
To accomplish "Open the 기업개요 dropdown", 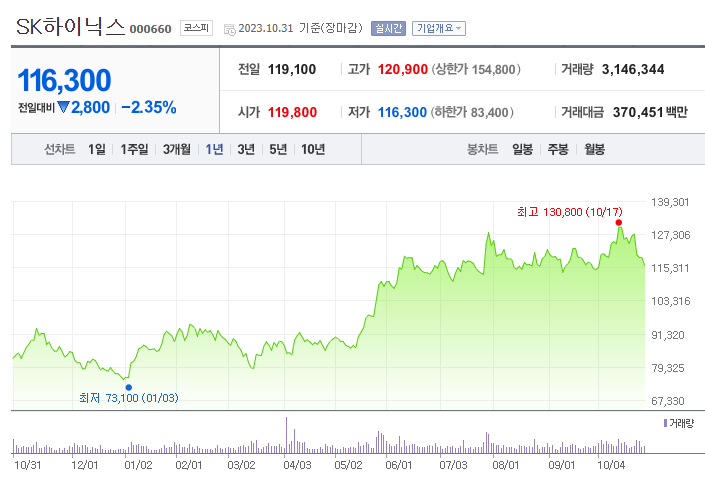I will pyautogui.click(x=439, y=29).
